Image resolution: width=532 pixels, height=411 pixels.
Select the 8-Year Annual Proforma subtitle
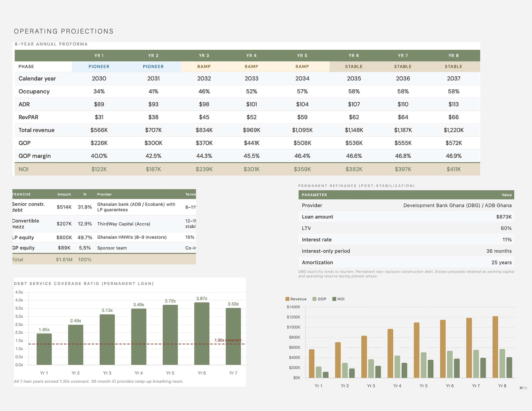[51, 44]
